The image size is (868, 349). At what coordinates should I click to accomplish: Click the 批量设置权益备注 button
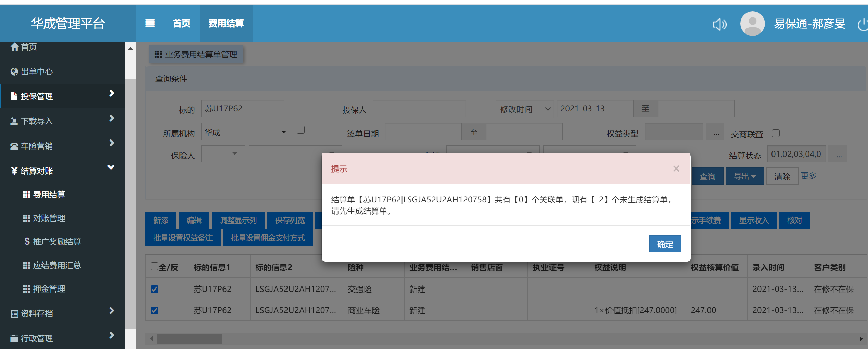(183, 238)
